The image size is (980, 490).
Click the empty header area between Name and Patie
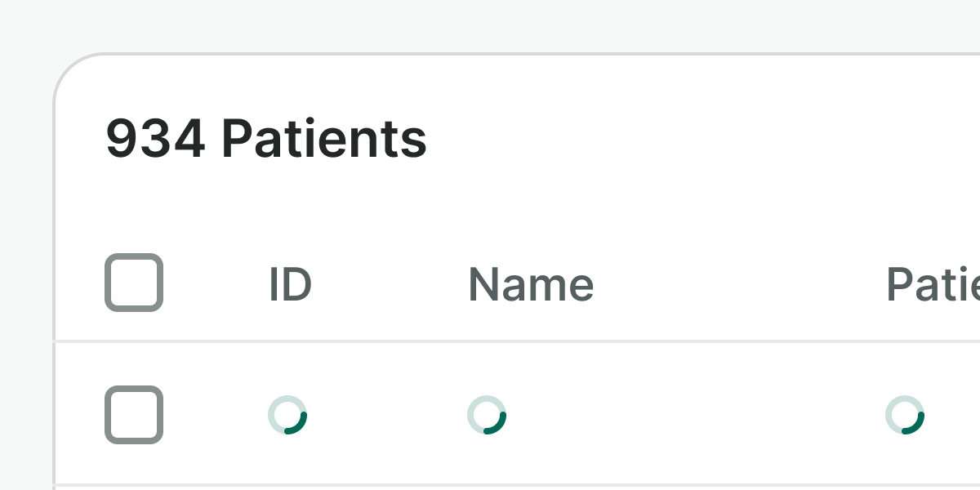coord(735,285)
